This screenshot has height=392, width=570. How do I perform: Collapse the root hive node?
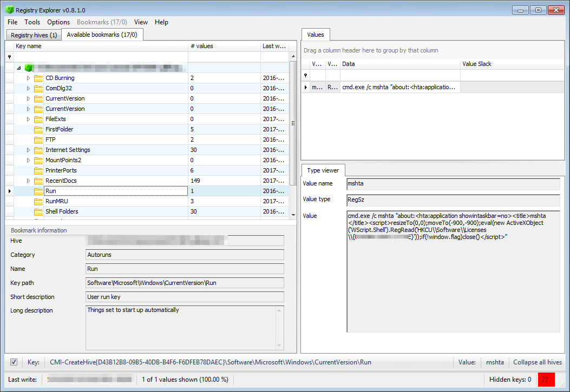click(19, 68)
